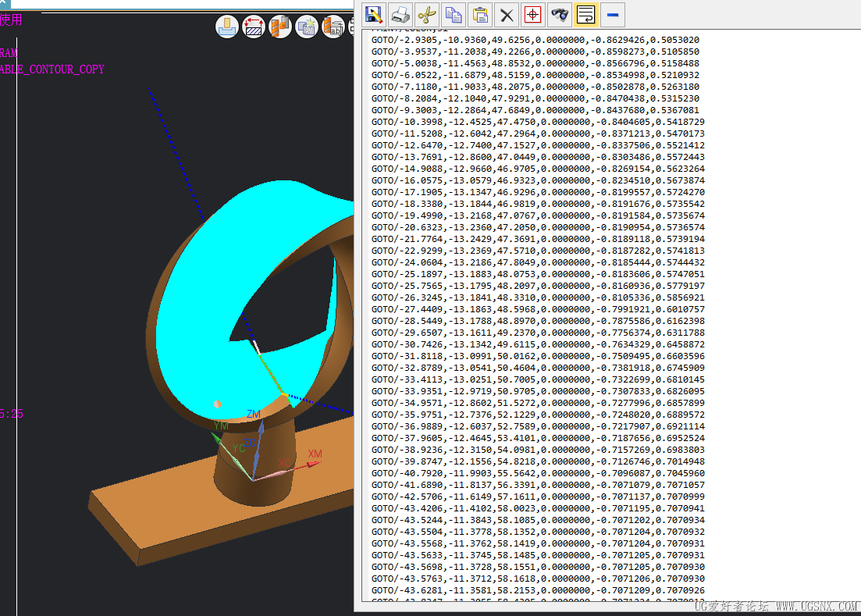Viewport: 861px width, 616px height.
Task: Select the line starting GOTO/-17.1905
Action: click(x=538, y=192)
